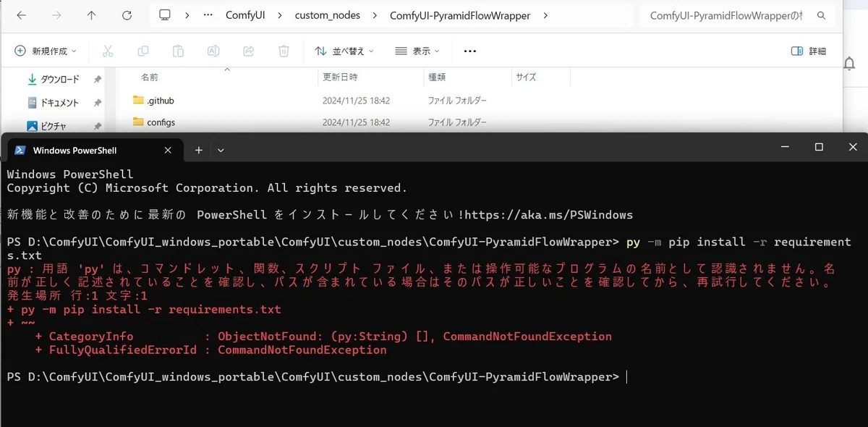Image resolution: width=868 pixels, height=427 pixels.
Task: Unpin ダウンロード via its pin icon
Action: pyautogui.click(x=98, y=79)
